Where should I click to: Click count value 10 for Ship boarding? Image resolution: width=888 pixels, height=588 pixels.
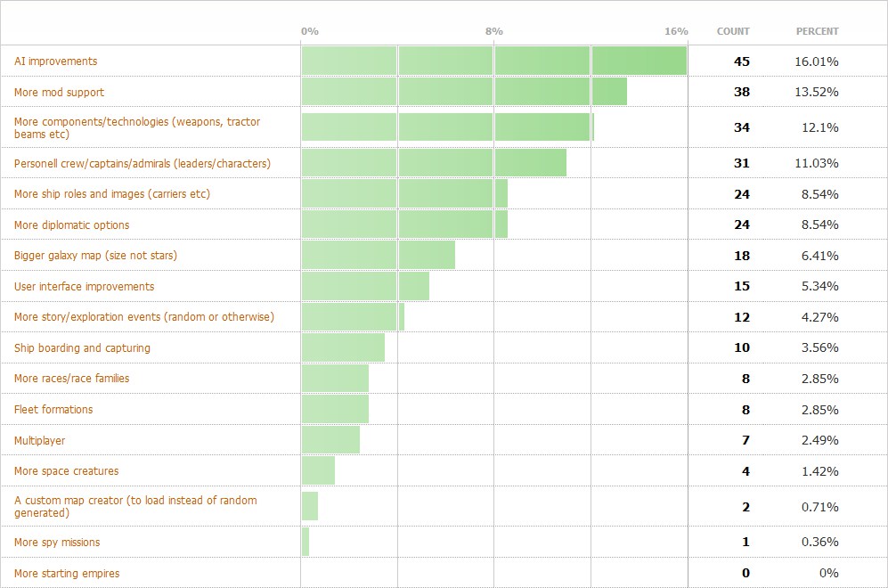[742, 347]
